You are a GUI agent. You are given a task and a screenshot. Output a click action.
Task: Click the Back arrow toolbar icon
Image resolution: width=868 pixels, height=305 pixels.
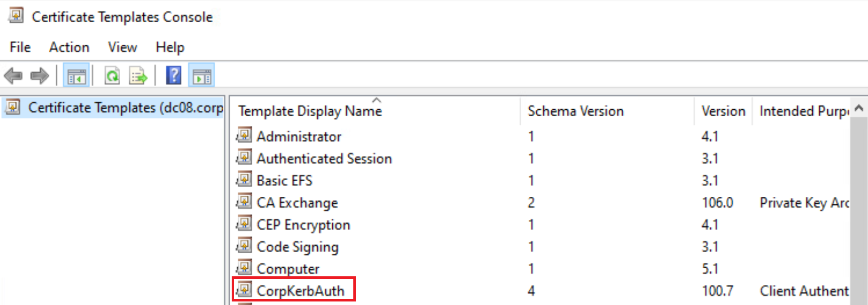(13, 76)
